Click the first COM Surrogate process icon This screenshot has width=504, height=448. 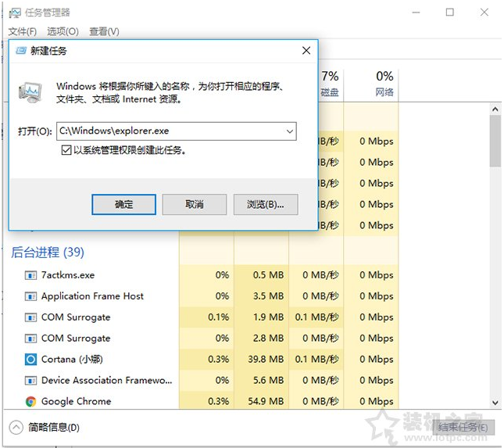click(x=30, y=317)
